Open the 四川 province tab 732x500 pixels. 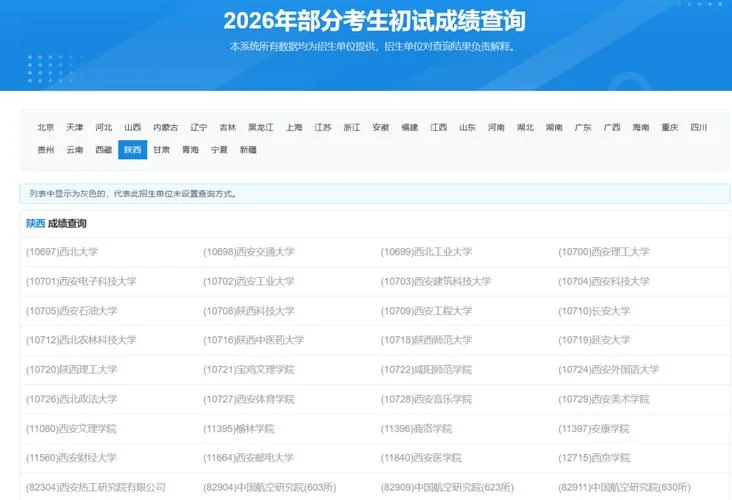point(699,127)
